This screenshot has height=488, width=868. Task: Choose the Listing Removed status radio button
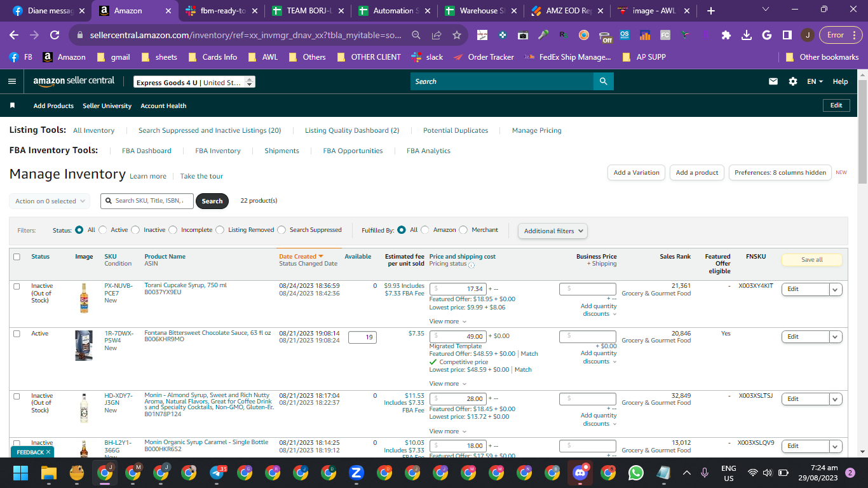pyautogui.click(x=220, y=230)
